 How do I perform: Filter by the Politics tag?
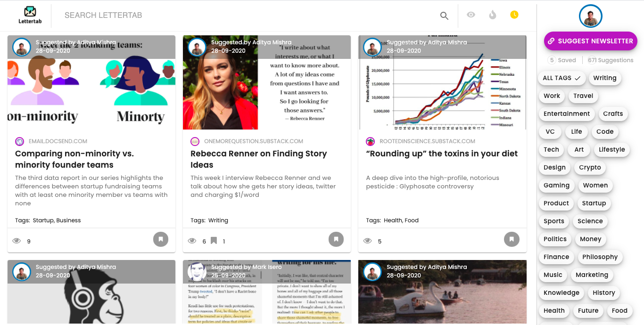pyautogui.click(x=555, y=239)
